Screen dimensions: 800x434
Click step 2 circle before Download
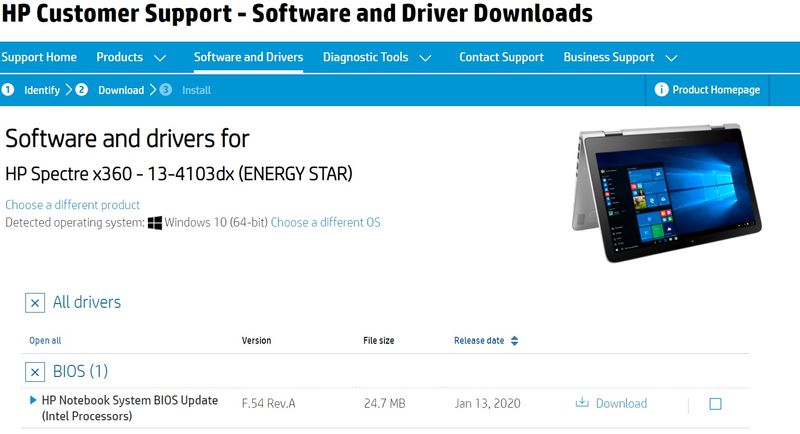(x=82, y=90)
